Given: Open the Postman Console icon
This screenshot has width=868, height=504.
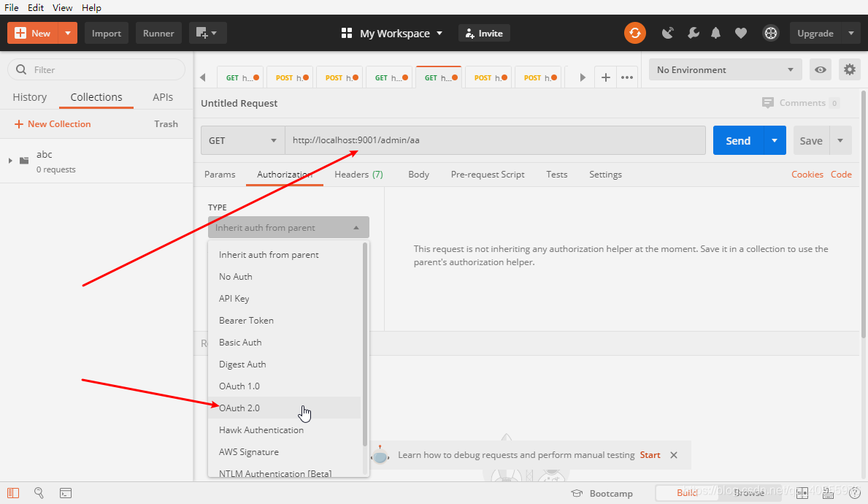Looking at the screenshot, I should (66, 493).
